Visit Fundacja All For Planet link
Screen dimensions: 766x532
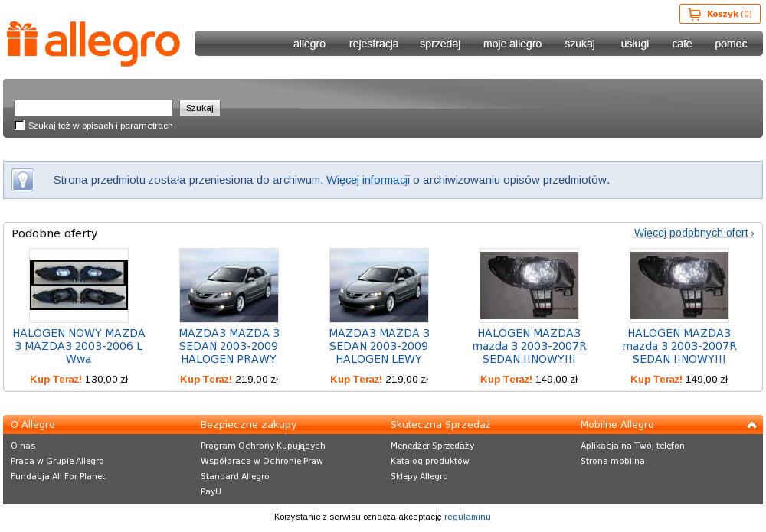58,476
